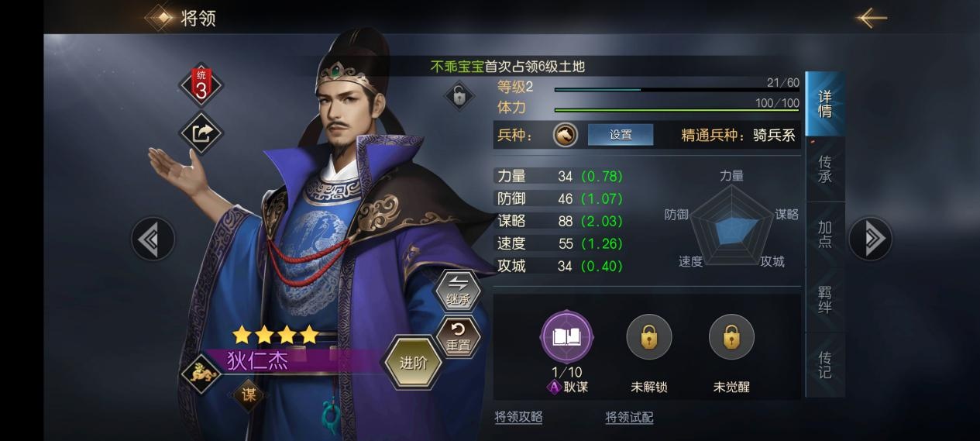Click the cavalry horse troop type icon
The image size is (980, 441).
tap(565, 135)
